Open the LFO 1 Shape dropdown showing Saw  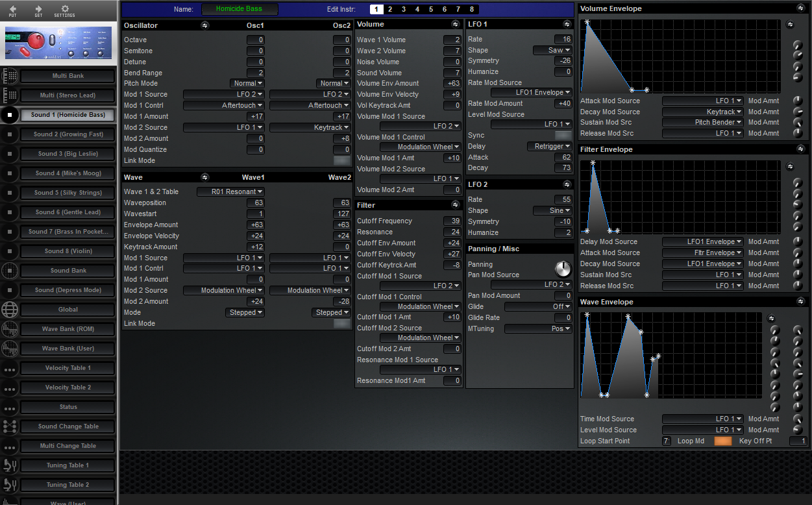[554, 50]
